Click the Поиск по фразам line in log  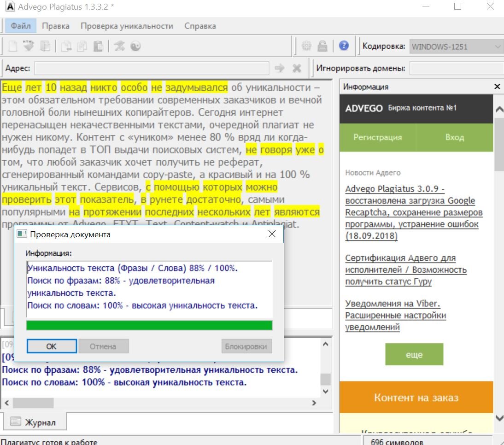click(x=150, y=370)
